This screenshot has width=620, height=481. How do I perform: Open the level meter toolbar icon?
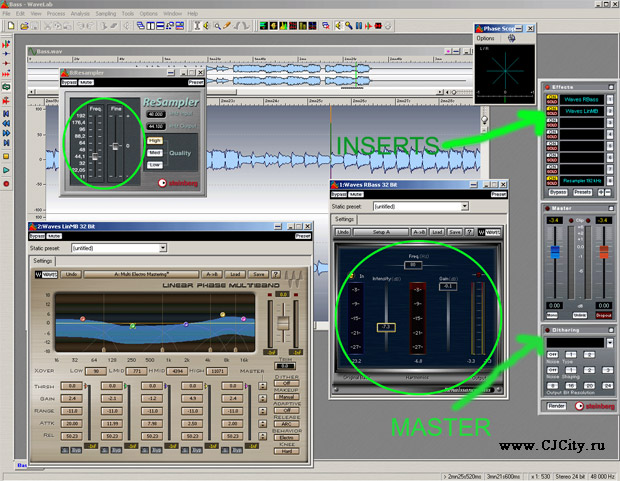264,26
